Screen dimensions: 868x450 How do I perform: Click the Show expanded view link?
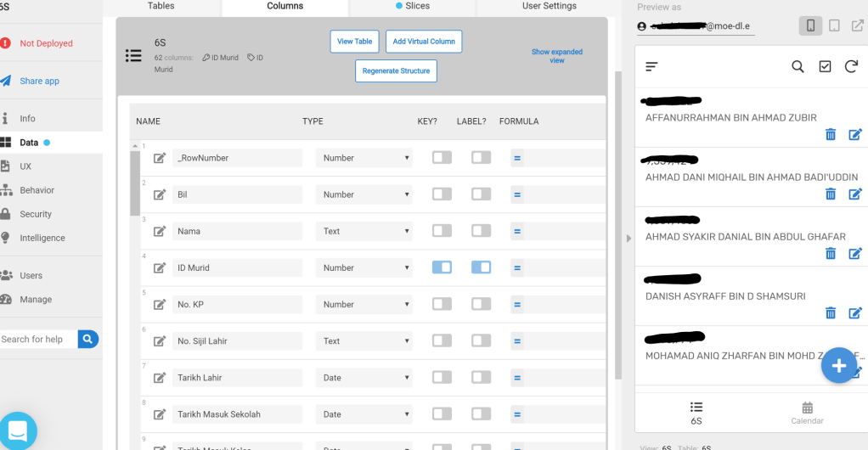[x=557, y=56]
